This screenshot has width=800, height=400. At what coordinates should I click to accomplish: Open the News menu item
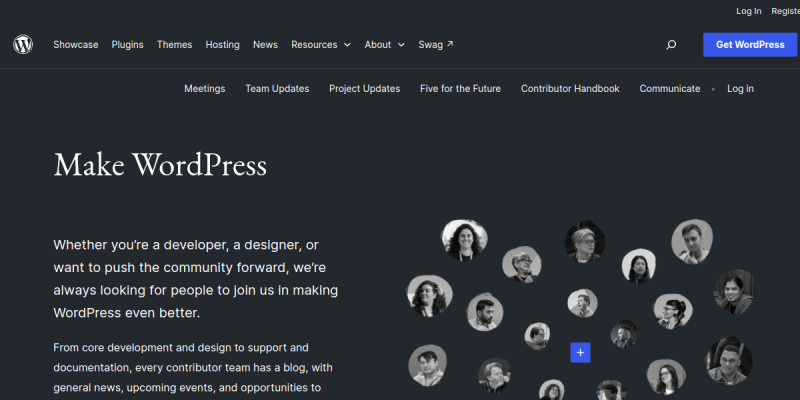265,44
